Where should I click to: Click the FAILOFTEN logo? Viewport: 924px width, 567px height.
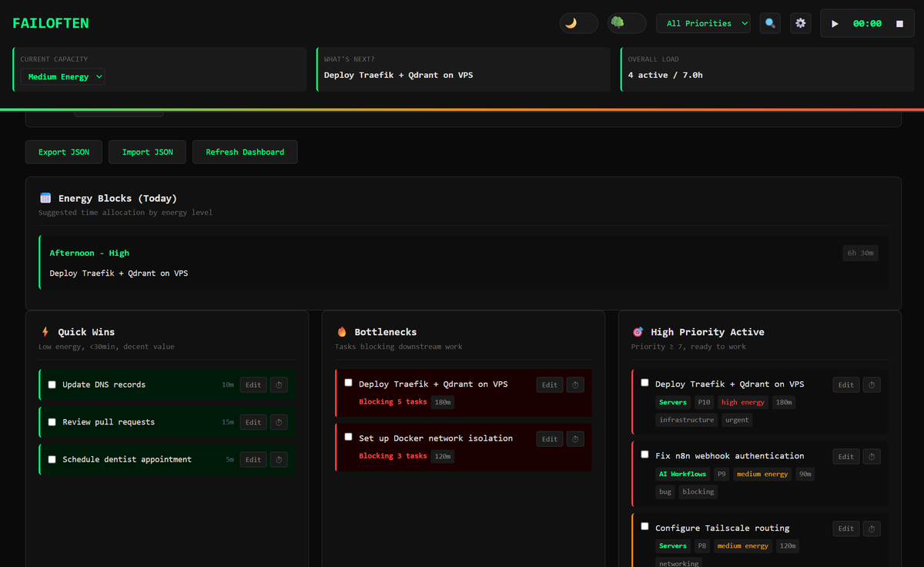tap(51, 23)
